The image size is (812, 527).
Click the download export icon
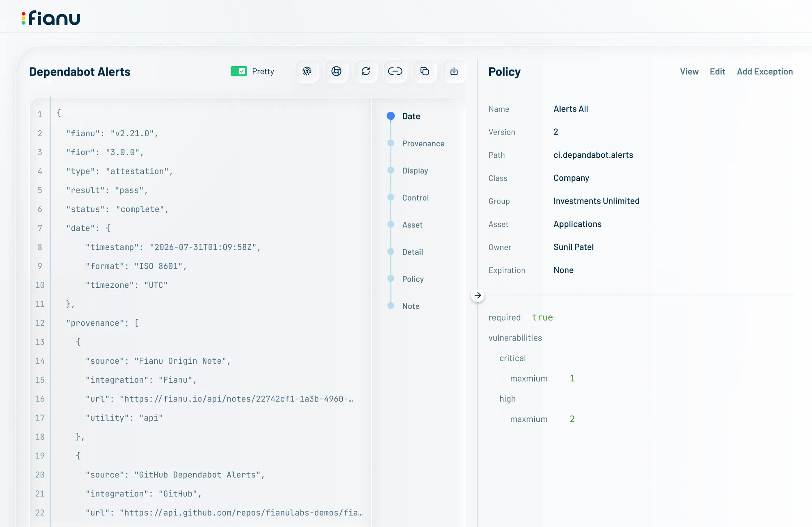(x=454, y=72)
